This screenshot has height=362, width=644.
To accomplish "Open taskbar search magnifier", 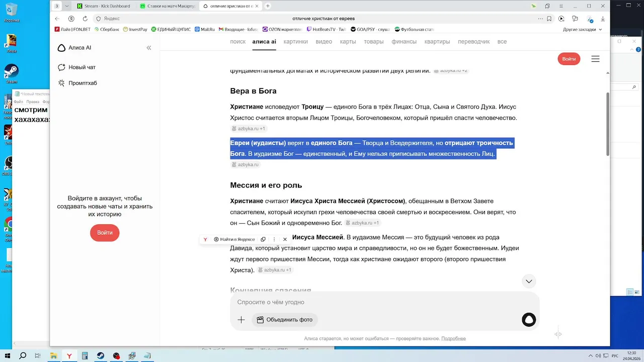I will pos(23,356).
